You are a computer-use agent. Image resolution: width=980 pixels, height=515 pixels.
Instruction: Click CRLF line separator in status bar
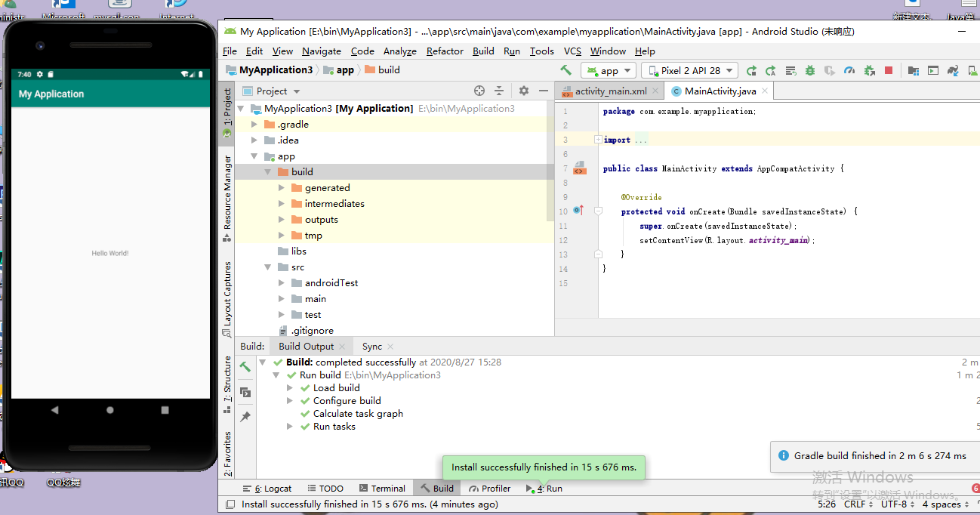tap(858, 504)
